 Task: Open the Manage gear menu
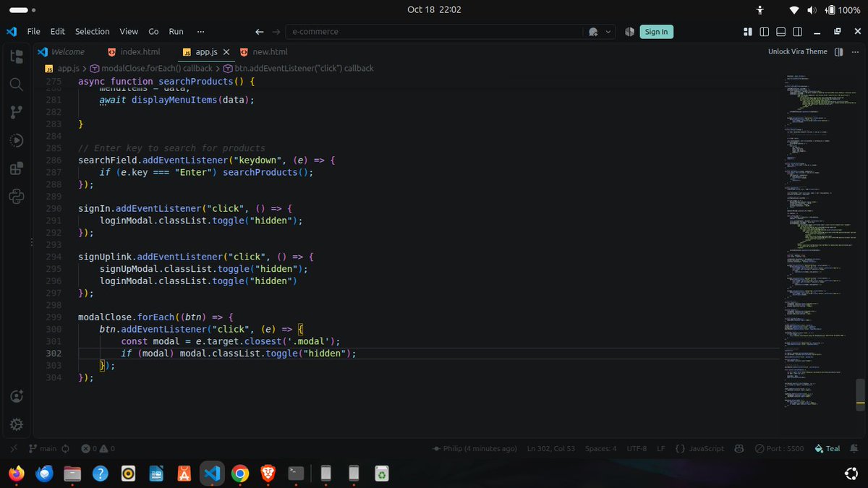17,424
